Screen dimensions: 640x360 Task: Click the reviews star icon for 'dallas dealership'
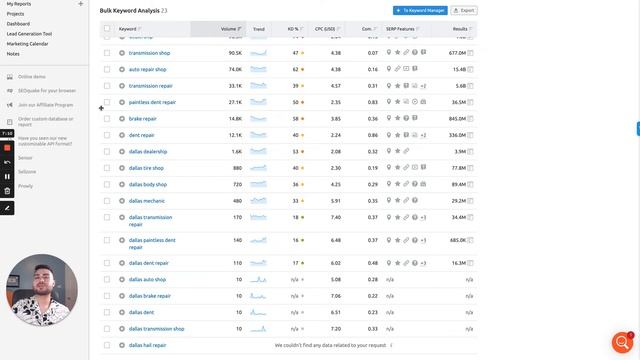[x=398, y=151]
